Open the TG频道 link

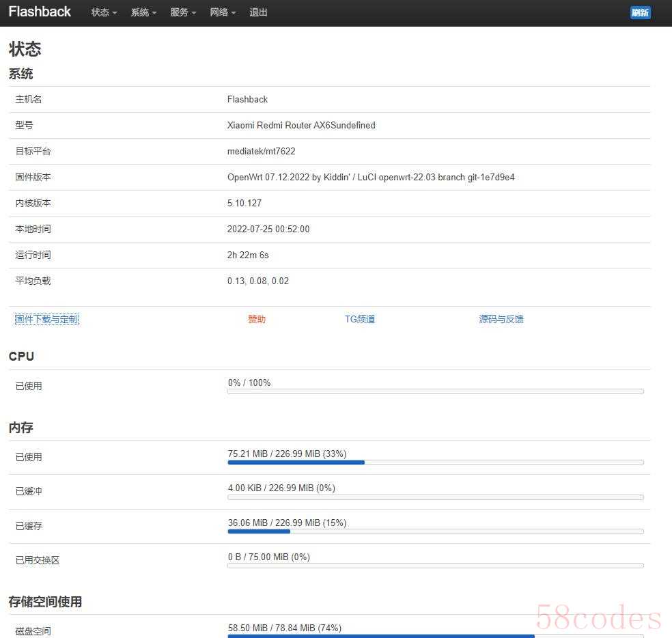[x=360, y=319]
